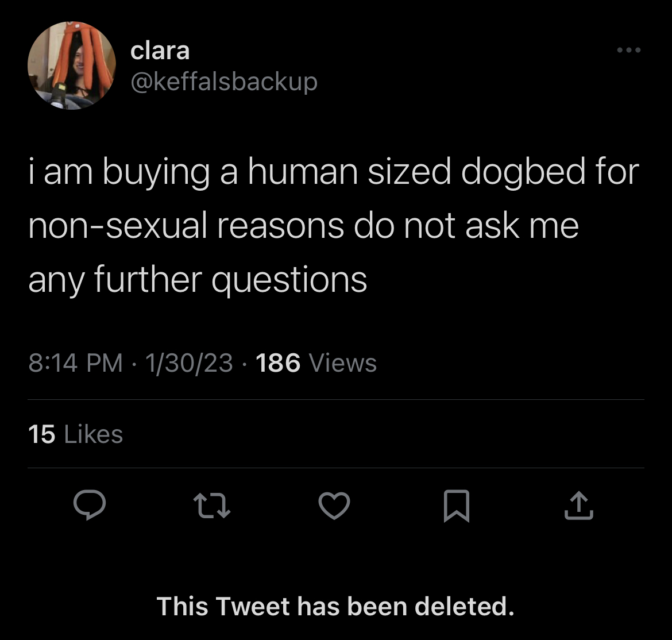The height and width of the screenshot is (640, 672).
Task: Click the word 'further' in the tweet
Action: [148, 279]
